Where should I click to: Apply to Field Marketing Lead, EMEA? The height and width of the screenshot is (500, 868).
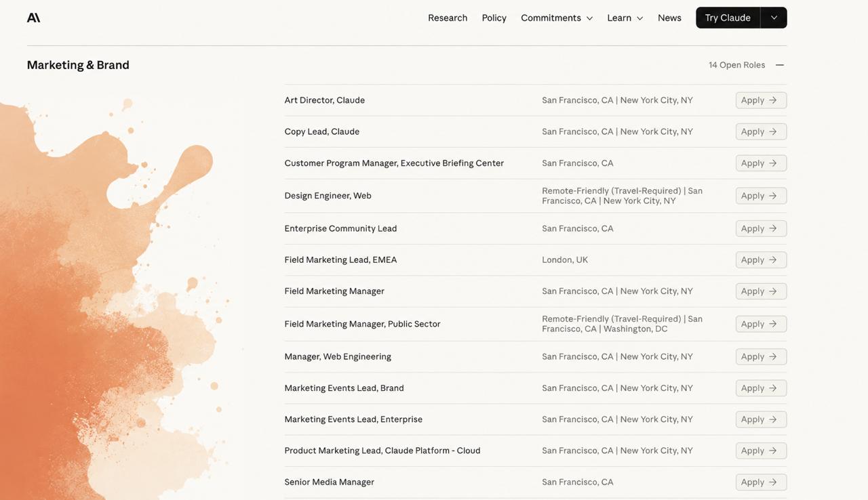click(761, 259)
